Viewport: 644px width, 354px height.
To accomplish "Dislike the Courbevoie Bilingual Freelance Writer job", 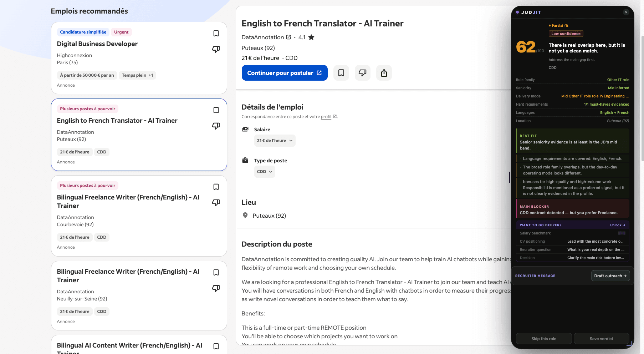I will [x=216, y=202].
